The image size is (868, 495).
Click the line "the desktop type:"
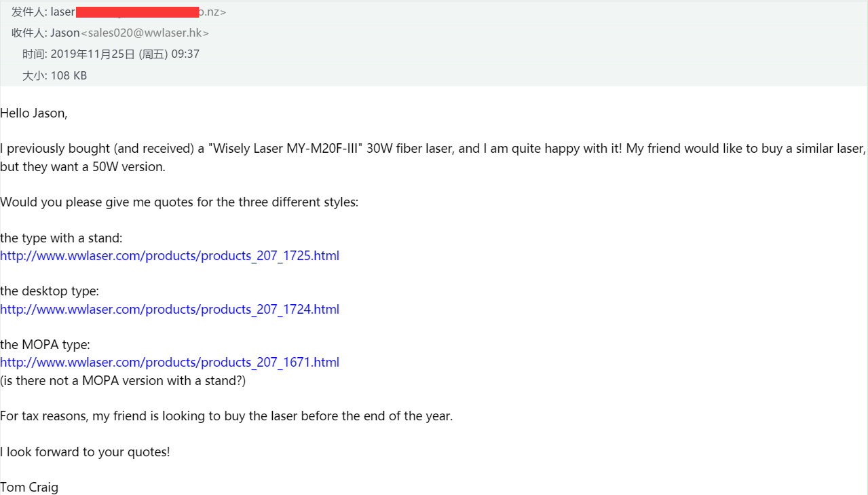[x=50, y=291]
